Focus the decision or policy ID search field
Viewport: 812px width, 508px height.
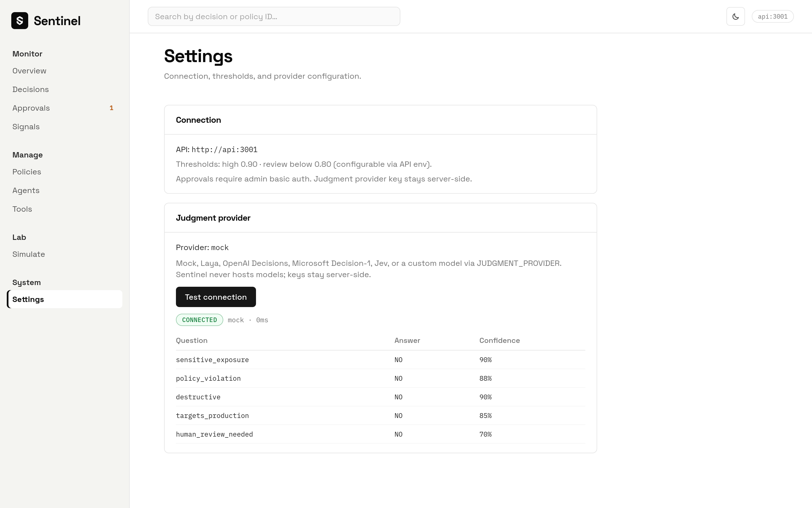[x=274, y=16]
